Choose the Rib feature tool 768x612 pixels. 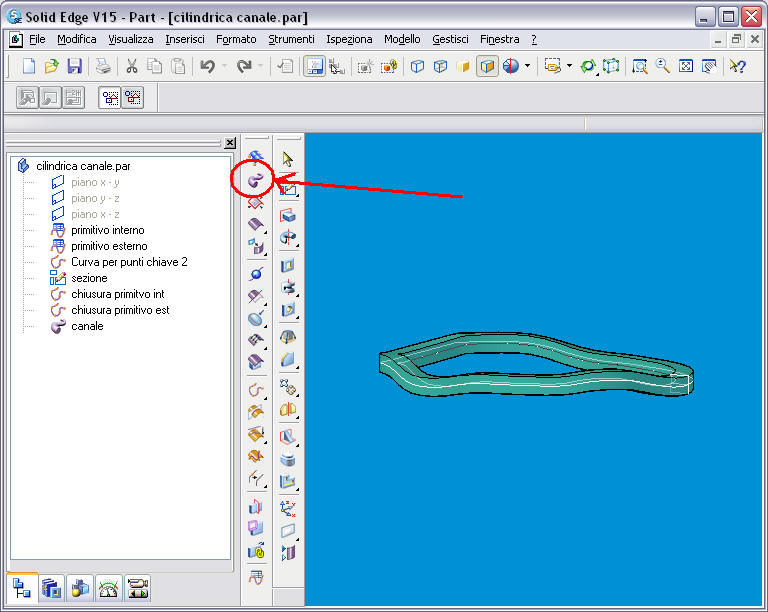tap(288, 436)
